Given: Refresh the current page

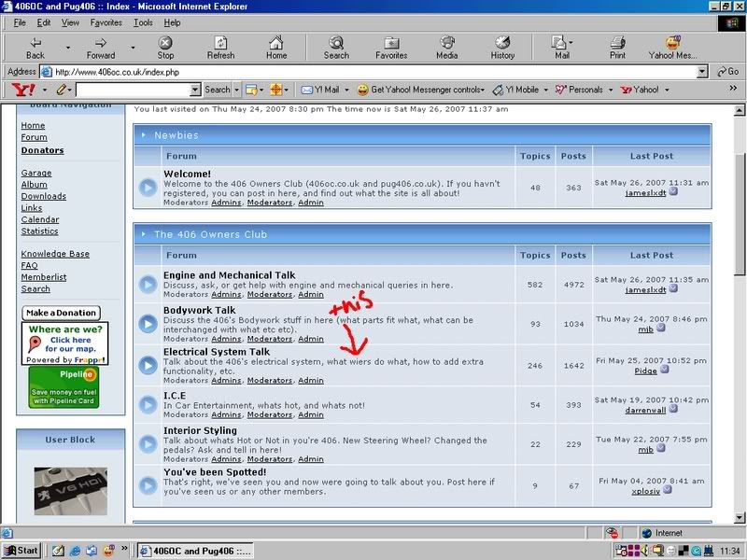Looking at the screenshot, I should point(220,48).
